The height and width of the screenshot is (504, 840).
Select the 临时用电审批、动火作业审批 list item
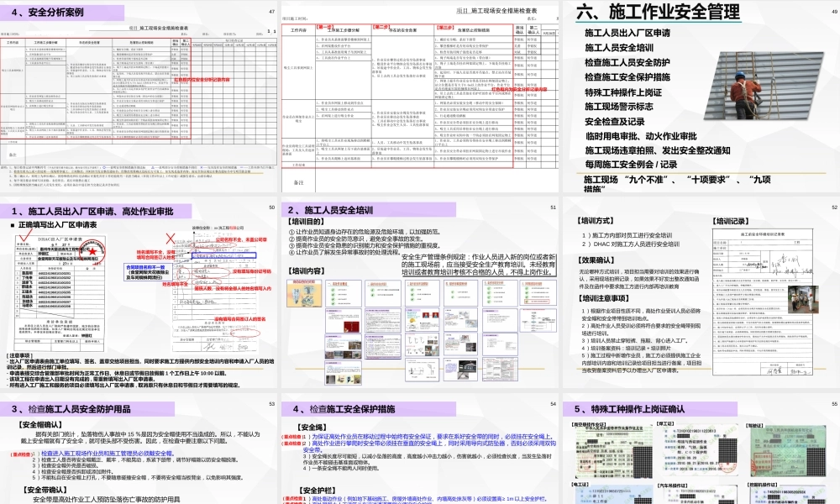[x=641, y=136]
